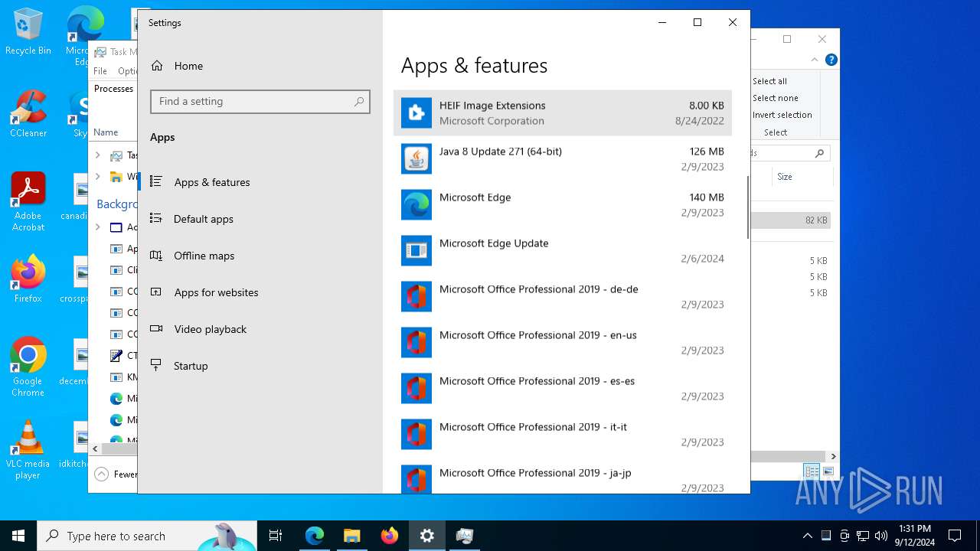Switch to Settings app in taskbar
Image resolution: width=980 pixels, height=551 pixels.
pos(427,536)
